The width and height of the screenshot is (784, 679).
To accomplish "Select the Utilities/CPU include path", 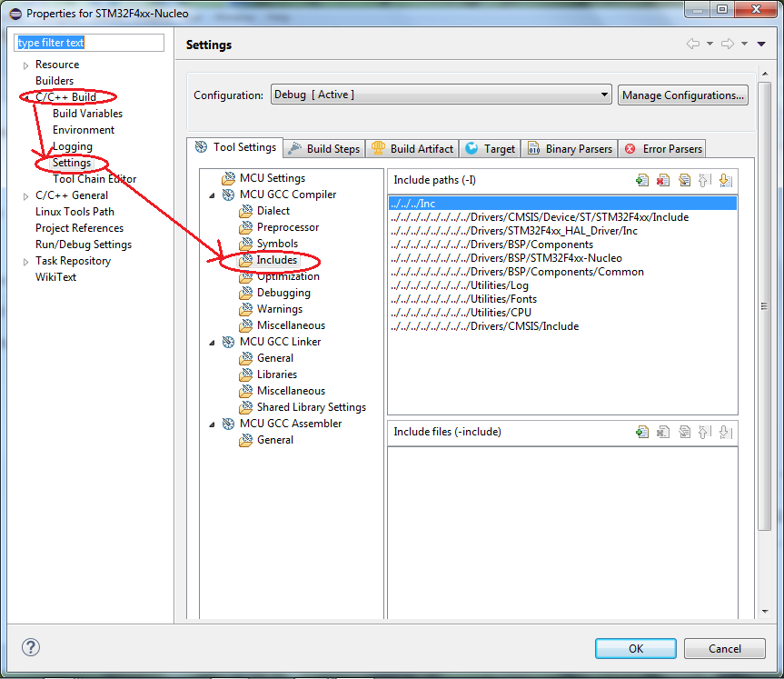I will (x=562, y=312).
